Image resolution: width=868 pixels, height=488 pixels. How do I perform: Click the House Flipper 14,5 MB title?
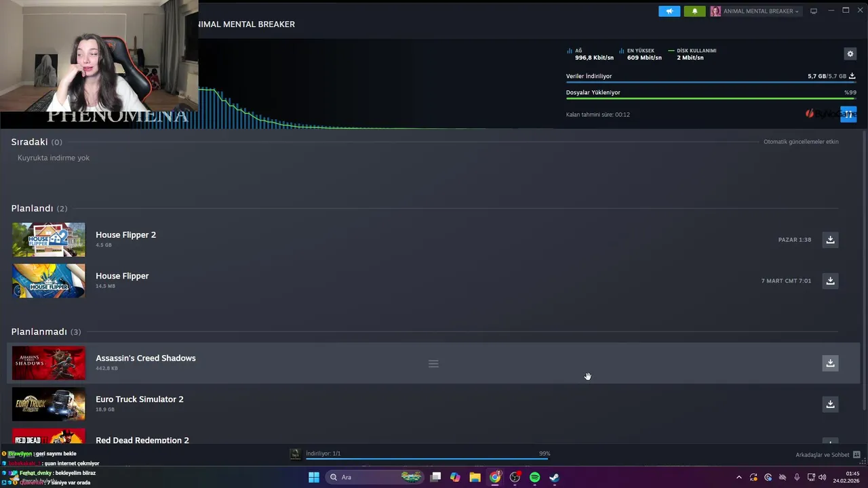pos(122,276)
